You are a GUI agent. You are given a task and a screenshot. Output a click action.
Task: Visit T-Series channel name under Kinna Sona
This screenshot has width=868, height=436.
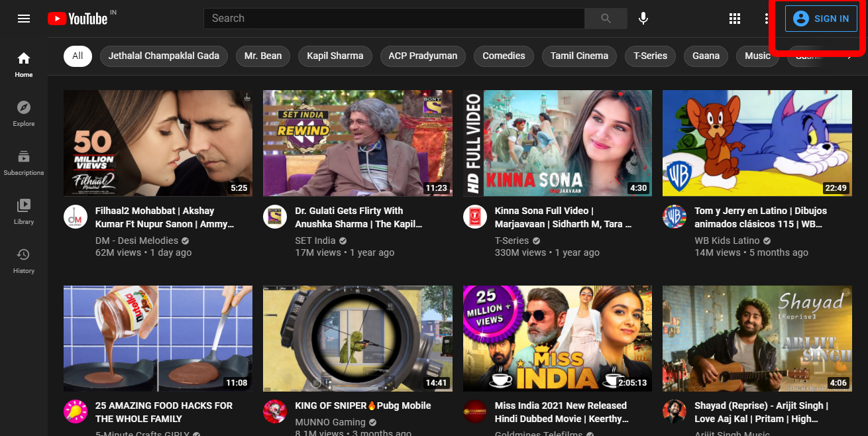(x=512, y=241)
